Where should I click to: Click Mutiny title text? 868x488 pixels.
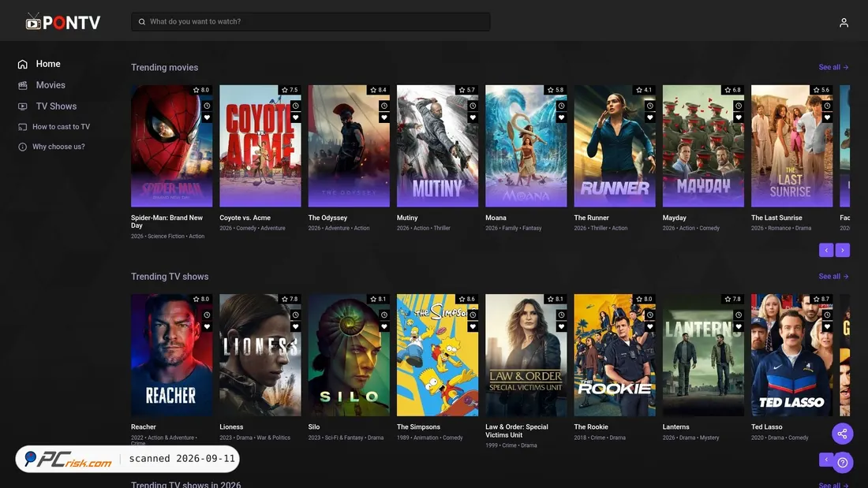[407, 218]
